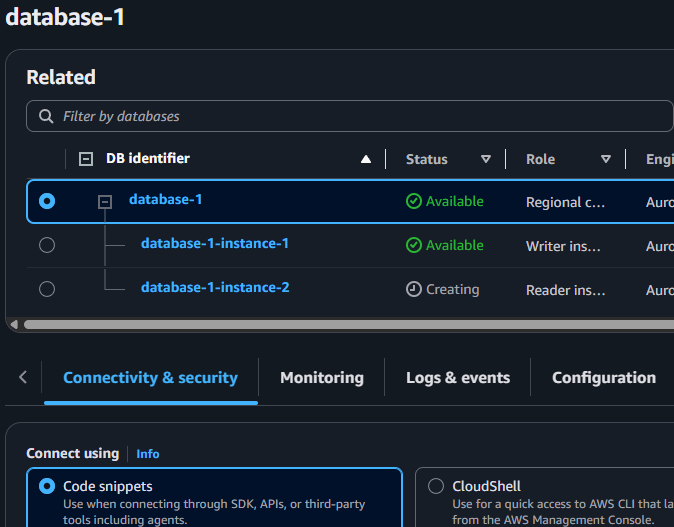Sort table by Status column arrow
Screen dimensions: 674x527
click(486, 159)
